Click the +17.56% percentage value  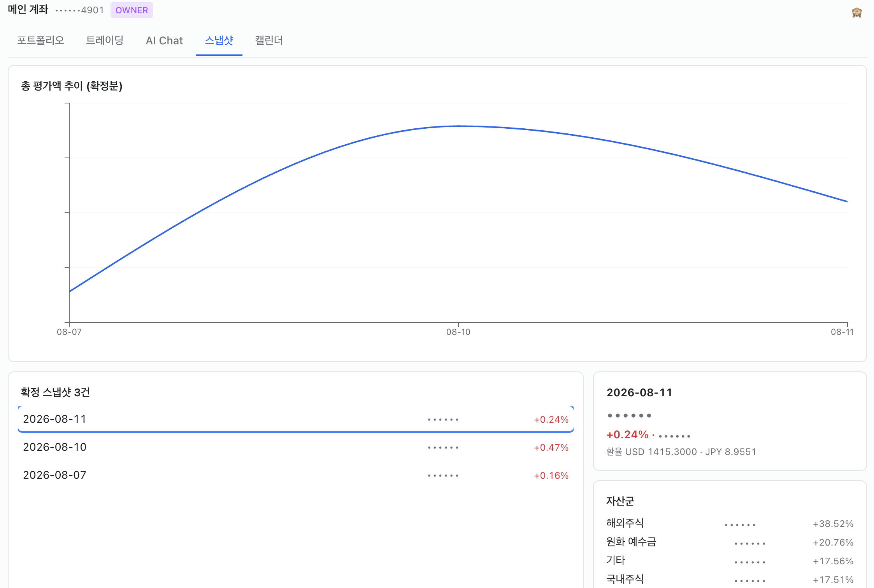tap(833, 561)
